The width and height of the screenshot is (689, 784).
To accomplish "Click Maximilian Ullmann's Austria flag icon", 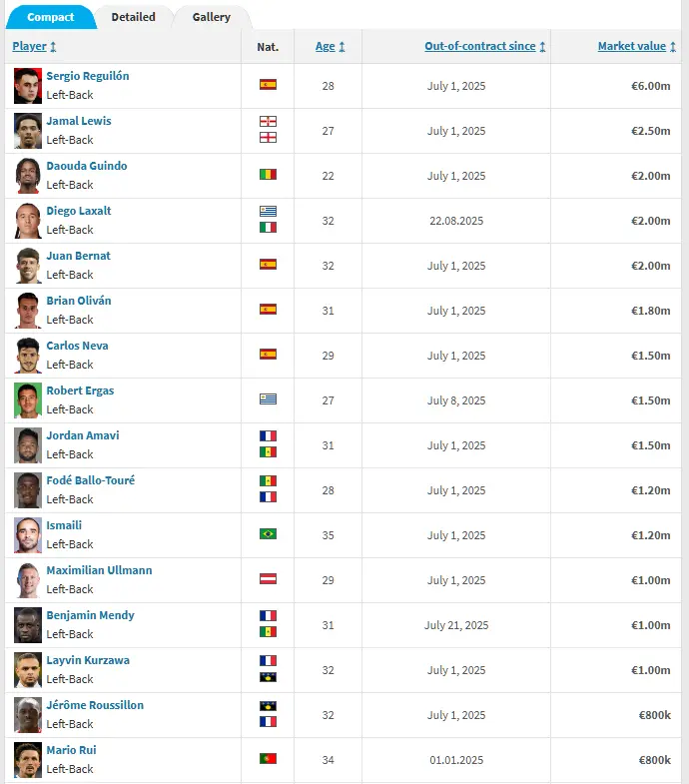I will tap(268, 579).
